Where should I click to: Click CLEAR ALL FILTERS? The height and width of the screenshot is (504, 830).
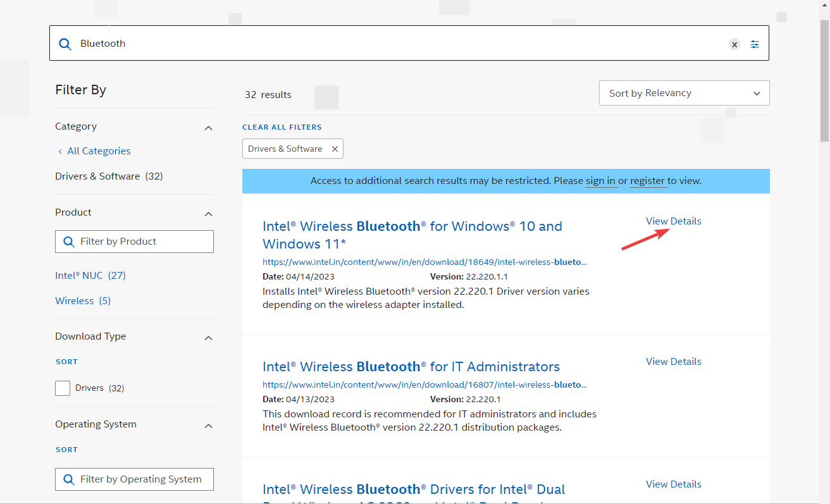coord(282,127)
